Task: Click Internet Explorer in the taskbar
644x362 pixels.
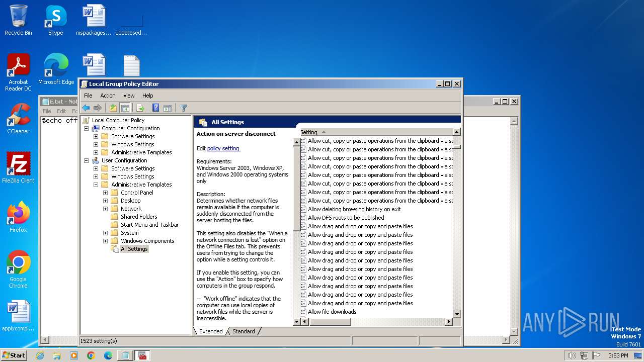Action: coord(40,355)
